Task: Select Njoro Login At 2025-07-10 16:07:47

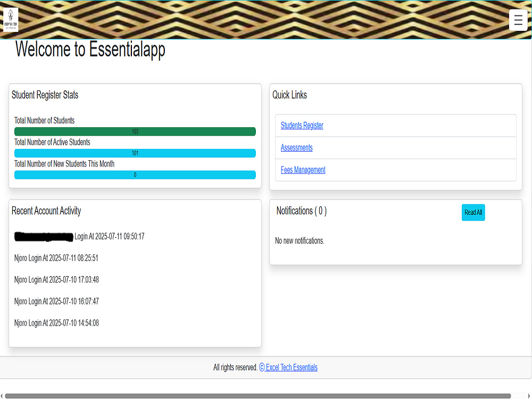Action: [56, 302]
